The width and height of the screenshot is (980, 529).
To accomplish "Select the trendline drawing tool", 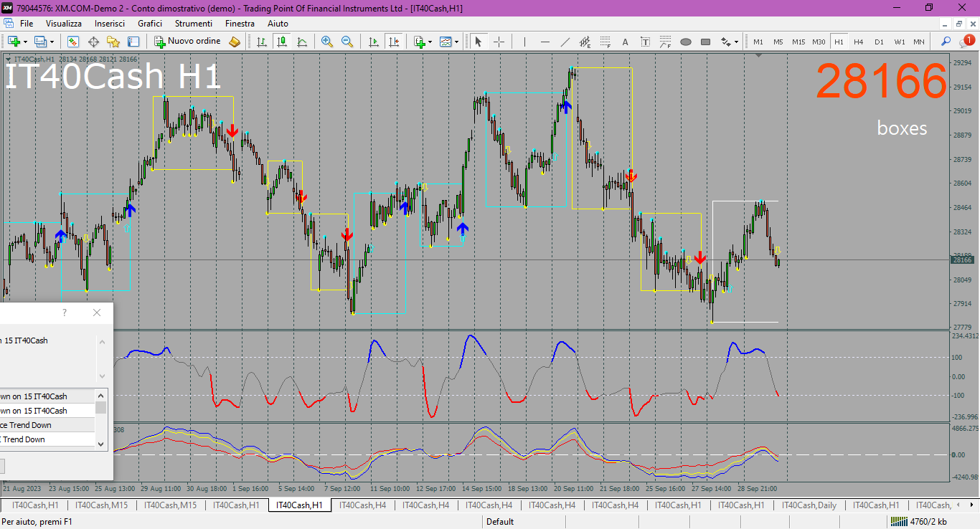I will (565, 42).
